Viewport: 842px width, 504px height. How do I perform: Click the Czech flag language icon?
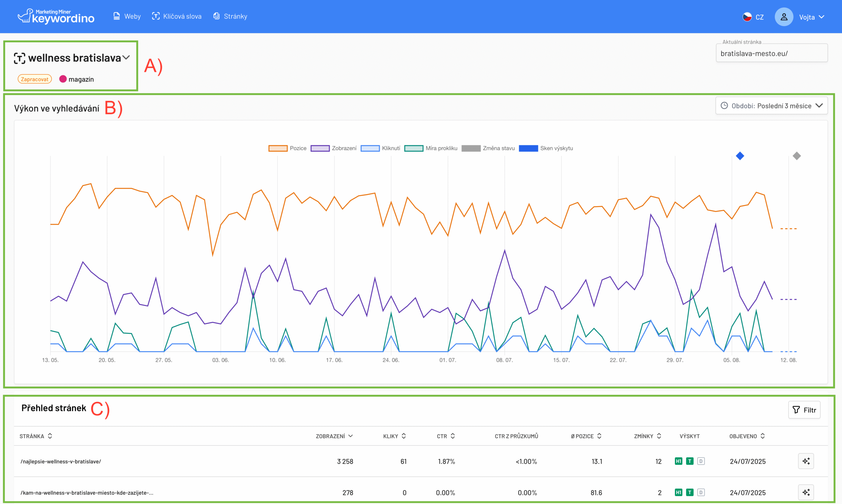(747, 17)
